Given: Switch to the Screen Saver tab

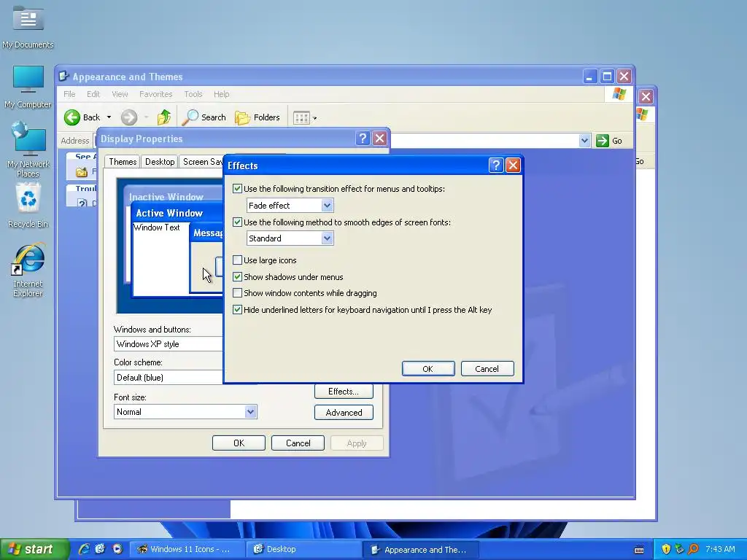Looking at the screenshot, I should pyautogui.click(x=202, y=162).
